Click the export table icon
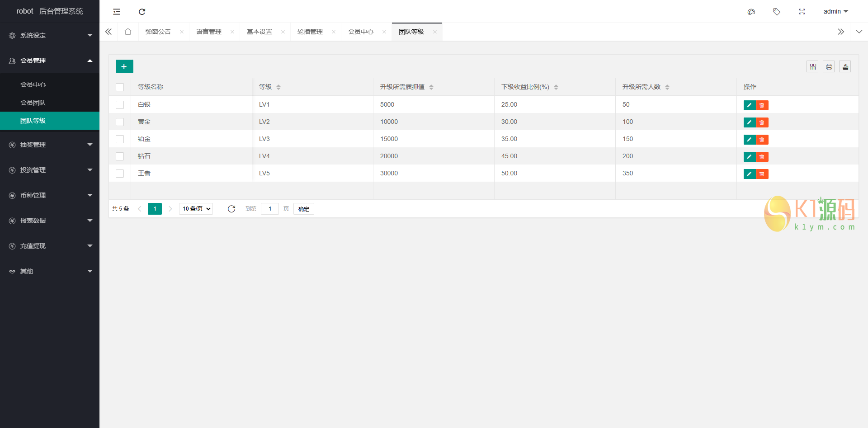Viewport: 868px width, 428px height. [845, 67]
